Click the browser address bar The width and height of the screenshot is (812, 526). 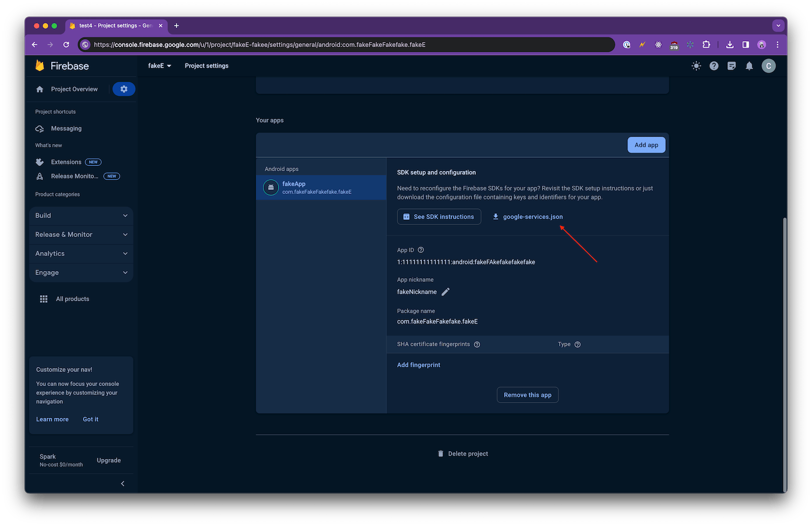[x=345, y=45]
